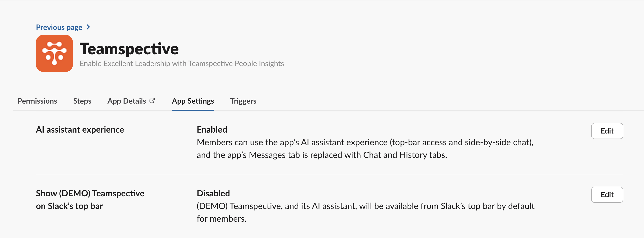This screenshot has width=644, height=238.
Task: Edit the Show Teamspective top bar setting
Action: click(x=607, y=195)
